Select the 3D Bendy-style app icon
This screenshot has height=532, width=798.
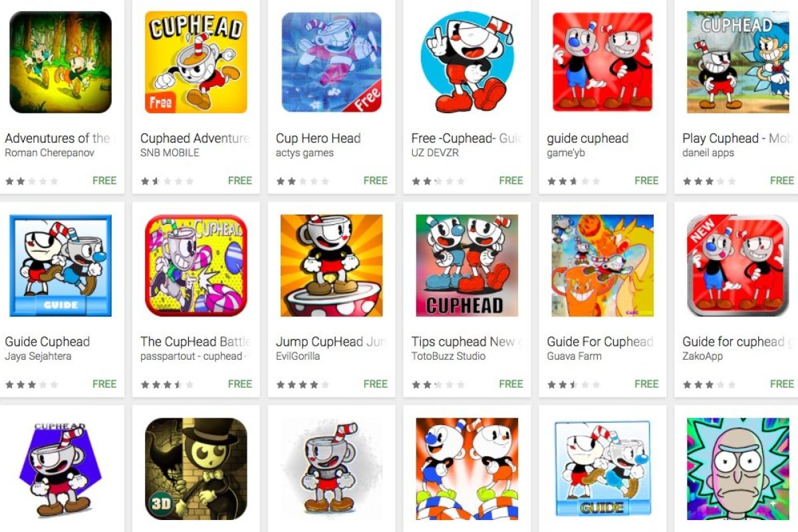196,469
